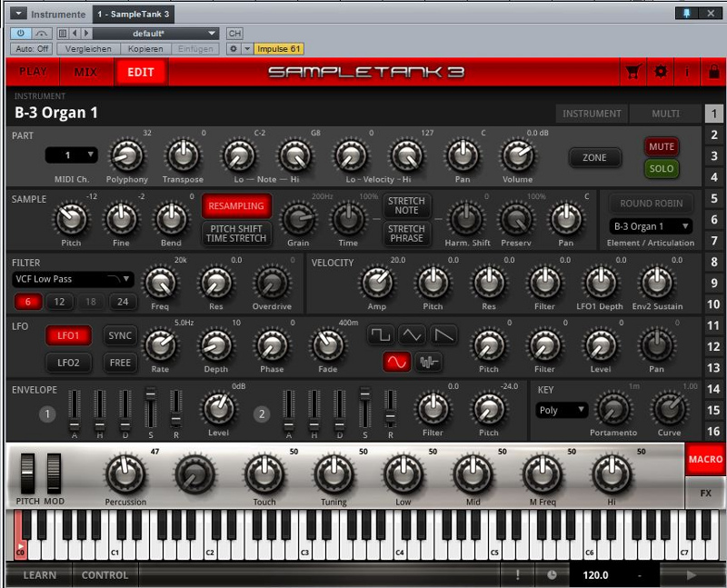Click the clock sync icon

point(552,575)
